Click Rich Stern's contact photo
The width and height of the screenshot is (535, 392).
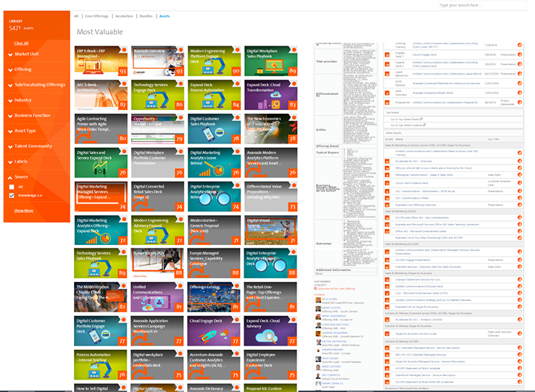click(318, 299)
